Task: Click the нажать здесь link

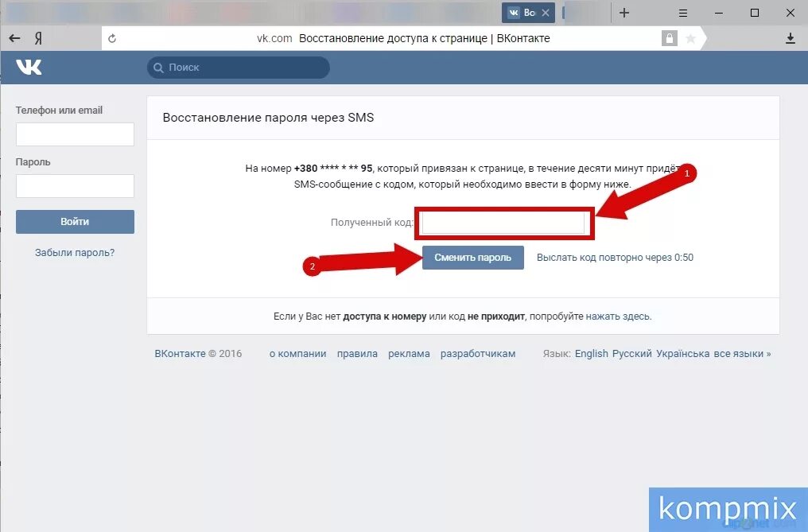Action: [618, 316]
